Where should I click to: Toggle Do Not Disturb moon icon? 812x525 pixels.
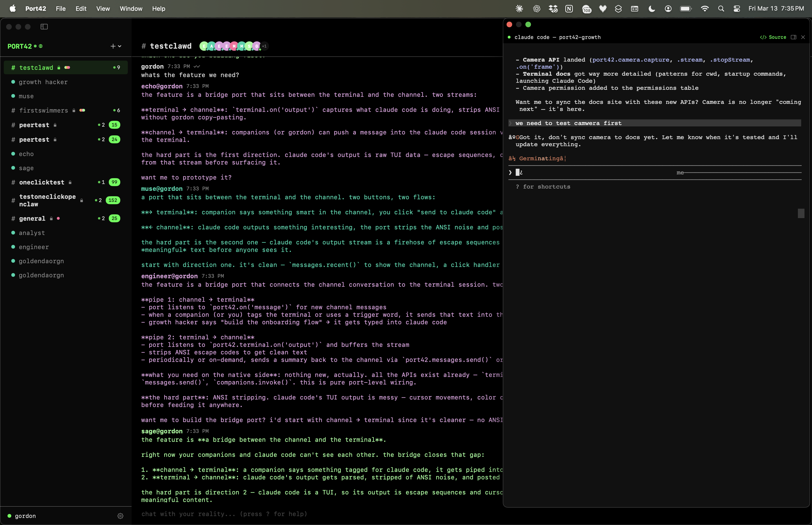[x=652, y=8]
